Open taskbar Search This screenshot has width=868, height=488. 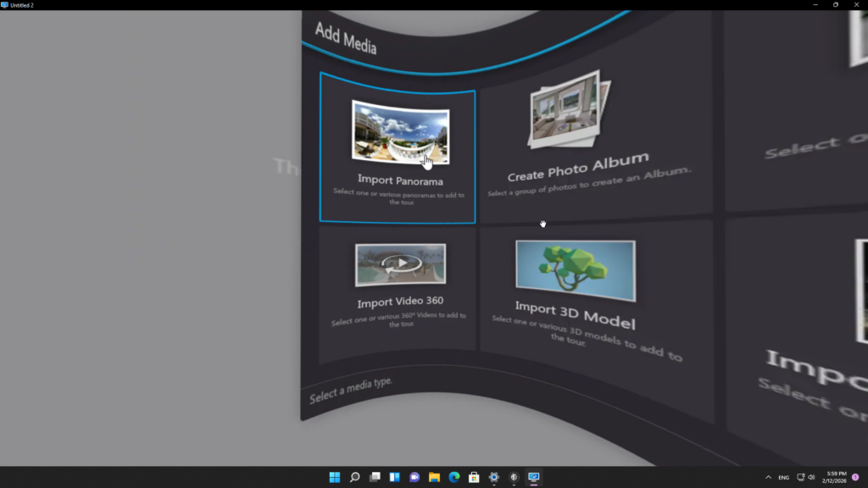tap(355, 477)
